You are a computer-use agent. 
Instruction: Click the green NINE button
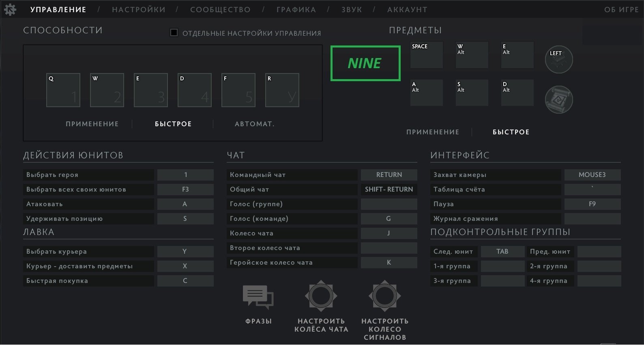coord(365,63)
